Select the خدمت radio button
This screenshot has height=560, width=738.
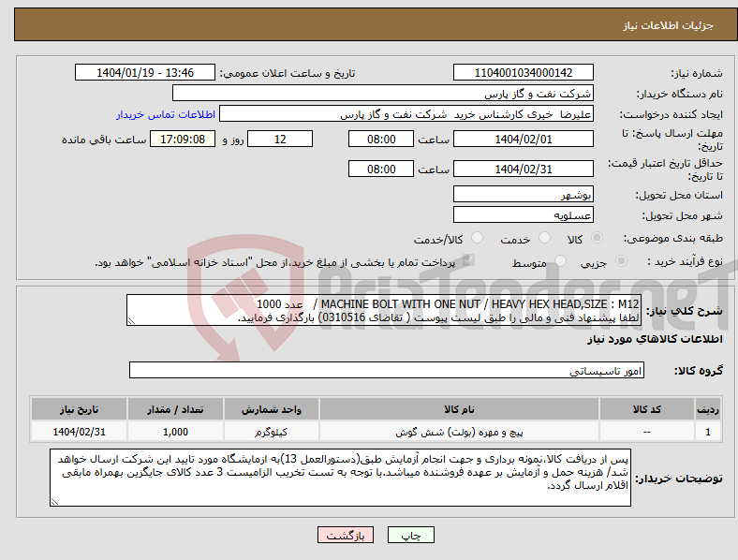[544, 238]
